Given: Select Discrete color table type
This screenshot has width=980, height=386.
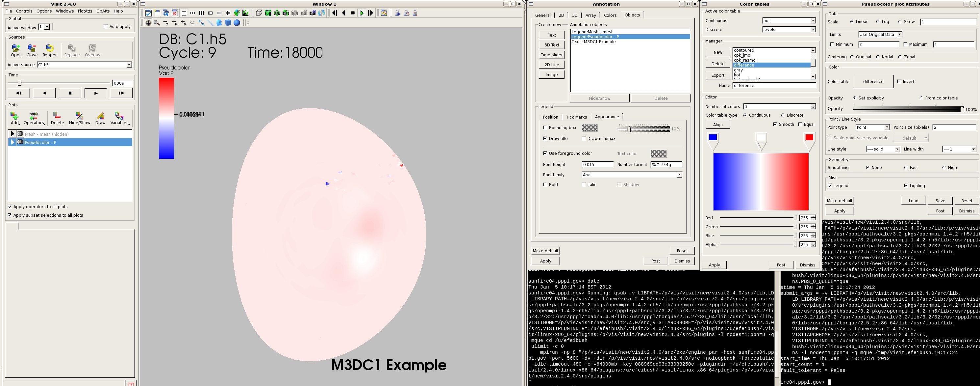Looking at the screenshot, I should point(783,115).
